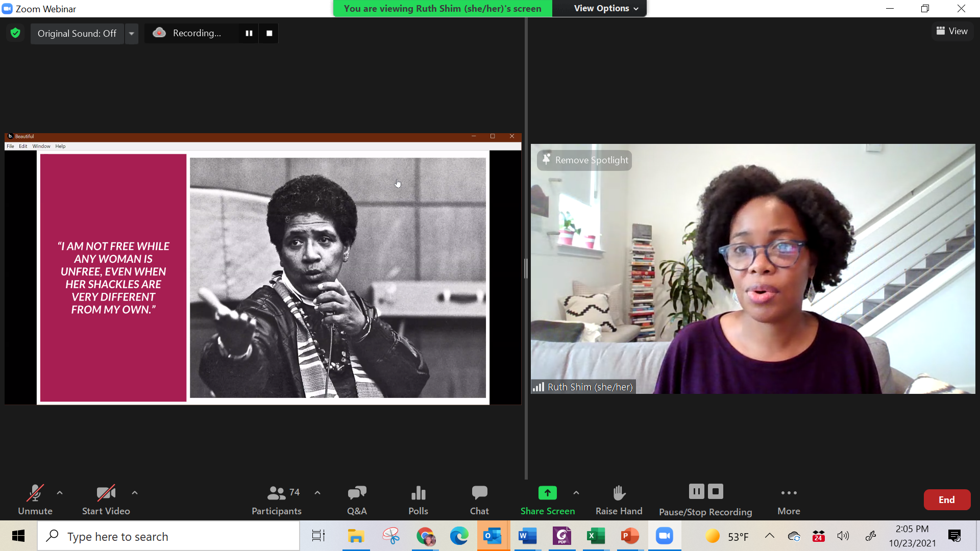
Task: Expand the Original Sound dropdown arrow
Action: tap(132, 33)
